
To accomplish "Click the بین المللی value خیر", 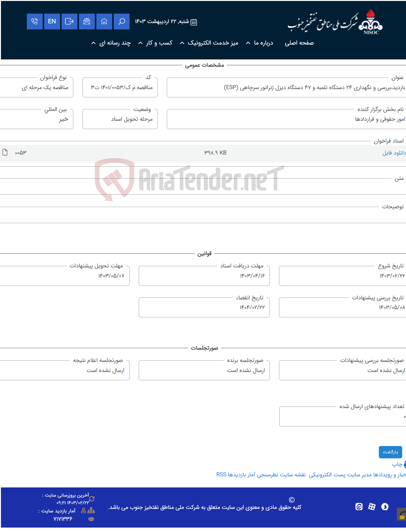I will point(64,119).
